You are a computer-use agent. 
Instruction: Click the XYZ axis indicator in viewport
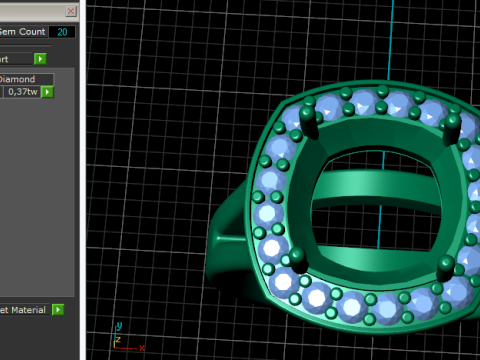tap(128, 337)
